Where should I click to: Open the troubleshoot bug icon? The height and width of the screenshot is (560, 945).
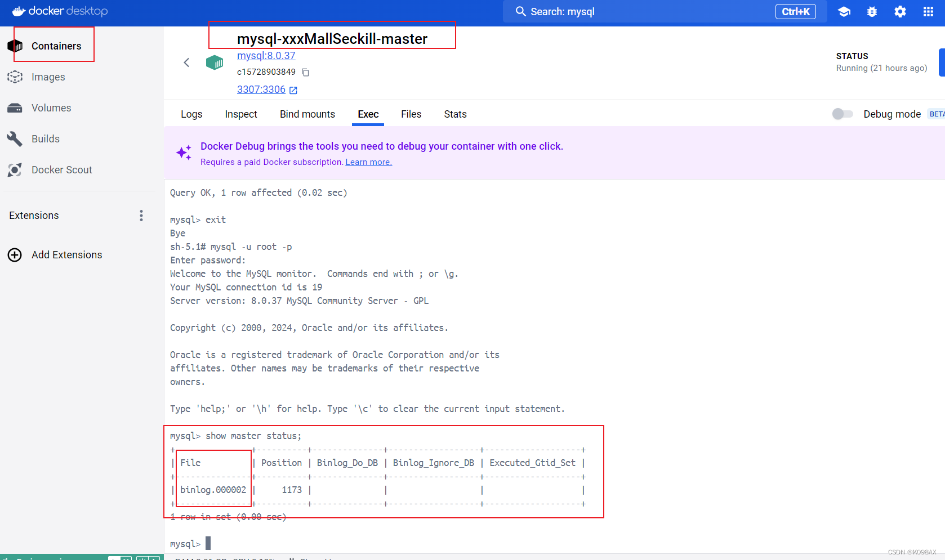(x=872, y=12)
